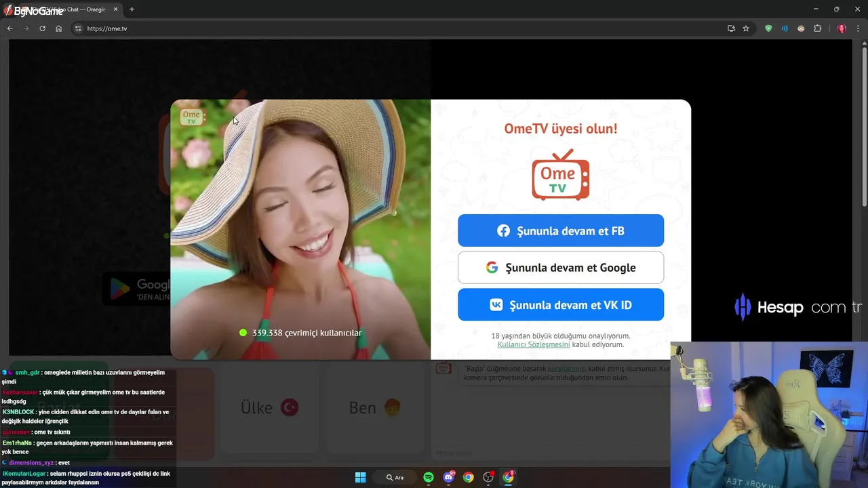868x488 pixels.
Task: Continue with Facebook via the FB button
Action: (561, 230)
